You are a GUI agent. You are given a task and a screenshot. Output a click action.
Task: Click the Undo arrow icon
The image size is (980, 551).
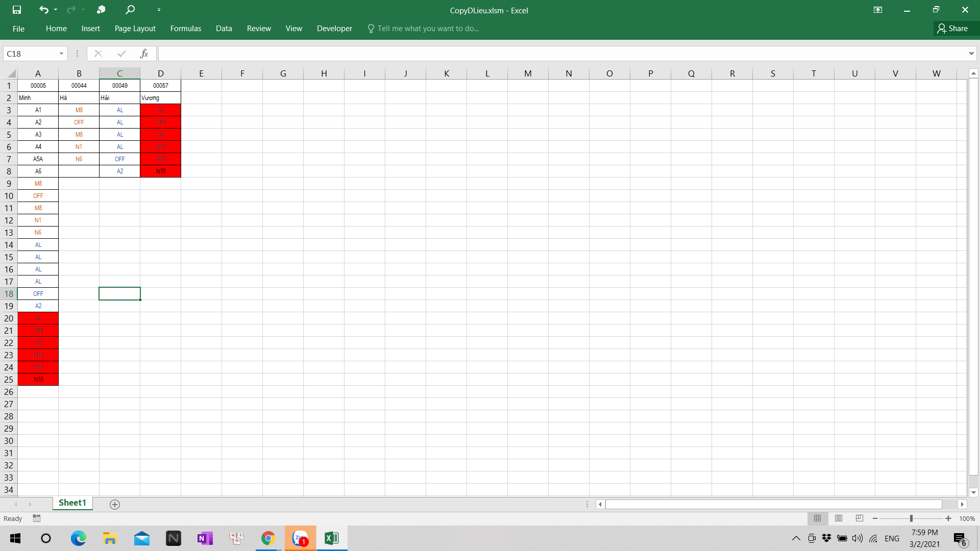click(x=44, y=10)
